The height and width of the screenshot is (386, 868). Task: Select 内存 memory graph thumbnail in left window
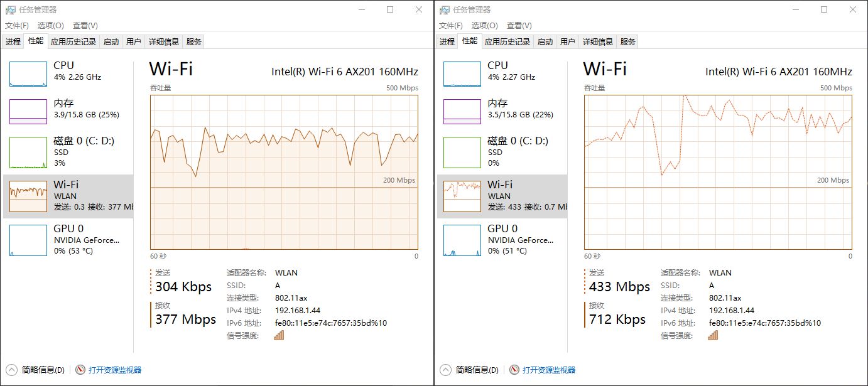point(28,112)
